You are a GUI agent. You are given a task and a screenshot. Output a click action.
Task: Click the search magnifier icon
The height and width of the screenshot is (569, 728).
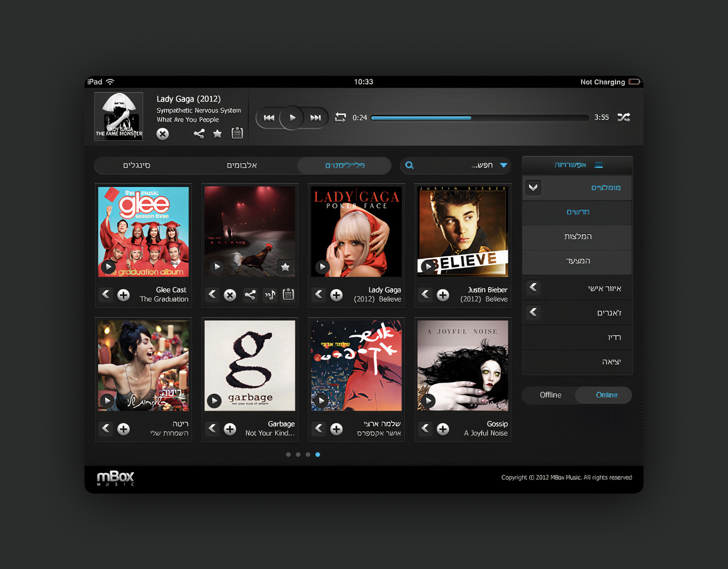[410, 165]
